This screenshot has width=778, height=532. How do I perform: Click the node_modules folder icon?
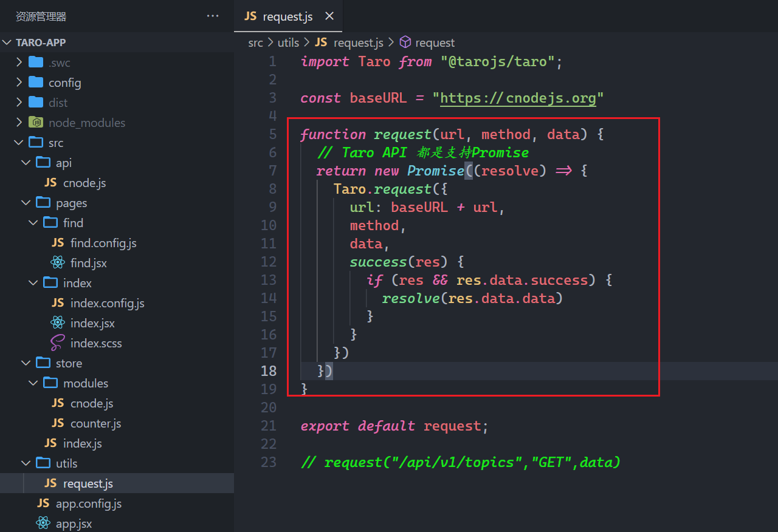pos(36,122)
